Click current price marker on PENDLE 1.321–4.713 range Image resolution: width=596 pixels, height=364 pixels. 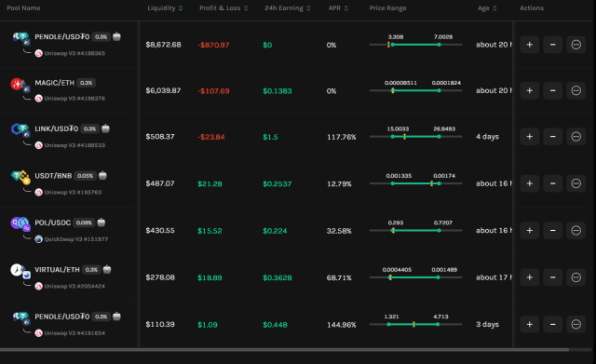click(x=413, y=325)
